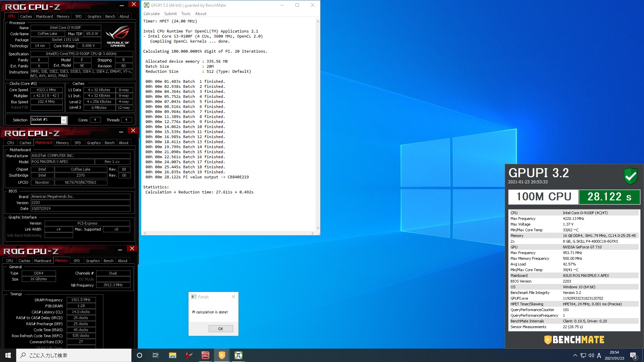Click the Republic of Gamers logo
This screenshot has height=362, width=644.
coord(118,36)
